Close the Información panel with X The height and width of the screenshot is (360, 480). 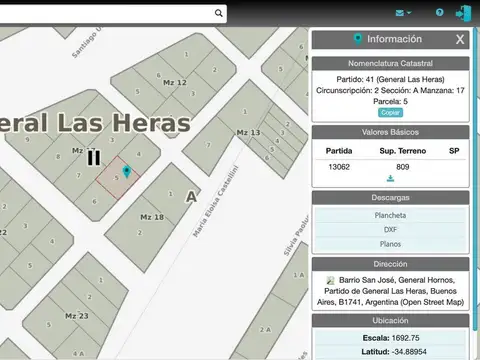pyautogui.click(x=460, y=39)
